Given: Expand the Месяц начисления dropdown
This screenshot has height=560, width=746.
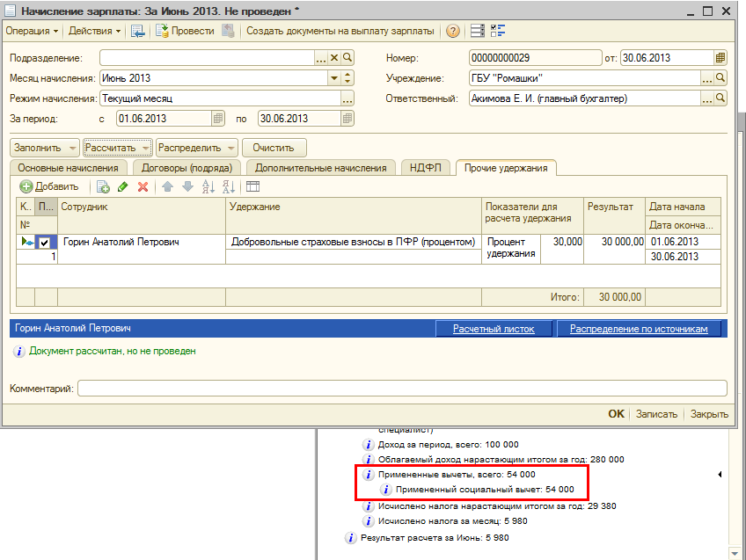Looking at the screenshot, I should click(334, 78).
